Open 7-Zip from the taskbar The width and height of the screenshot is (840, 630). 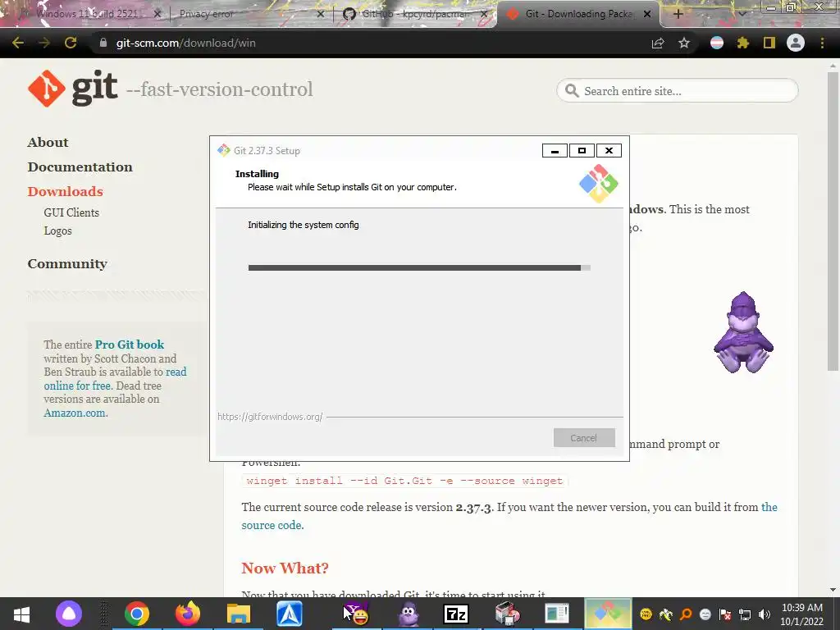click(456, 614)
